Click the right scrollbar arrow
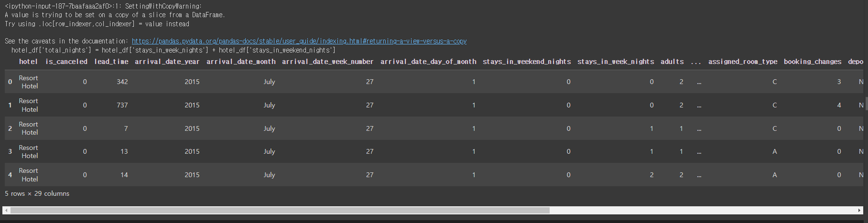This screenshot has height=223, width=868. [x=860, y=210]
